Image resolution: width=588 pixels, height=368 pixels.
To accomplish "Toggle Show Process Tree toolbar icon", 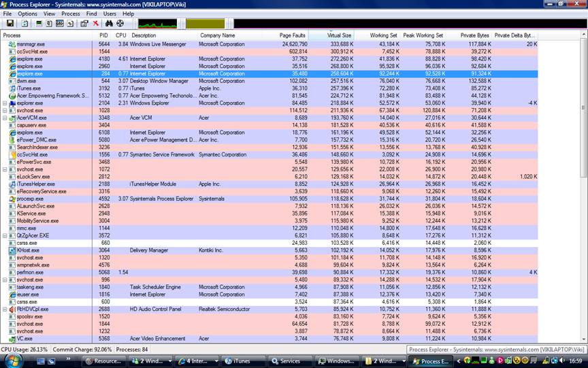I will [x=49, y=24].
